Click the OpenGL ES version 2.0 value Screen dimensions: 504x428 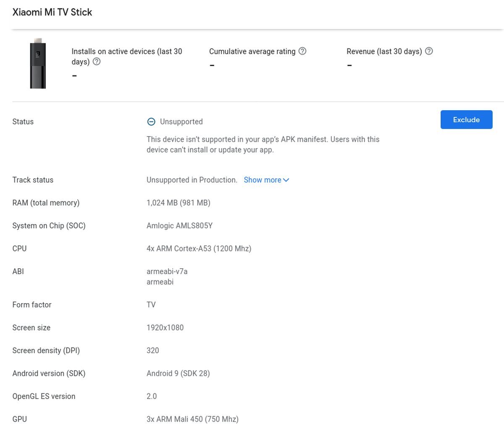click(151, 396)
